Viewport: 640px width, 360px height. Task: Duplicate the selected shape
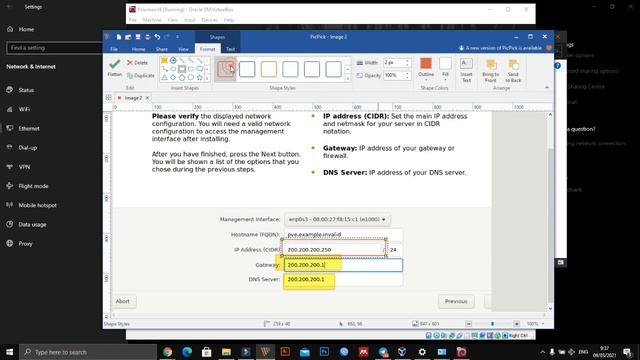[140, 76]
